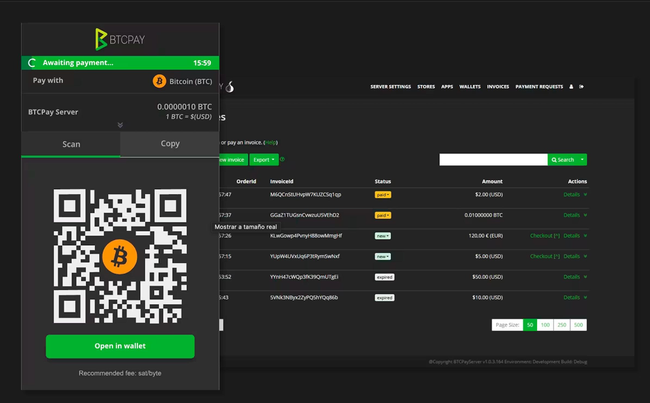
Task: Click invoice ID beginning with SVNk3NByx2Zy
Action: (304, 298)
